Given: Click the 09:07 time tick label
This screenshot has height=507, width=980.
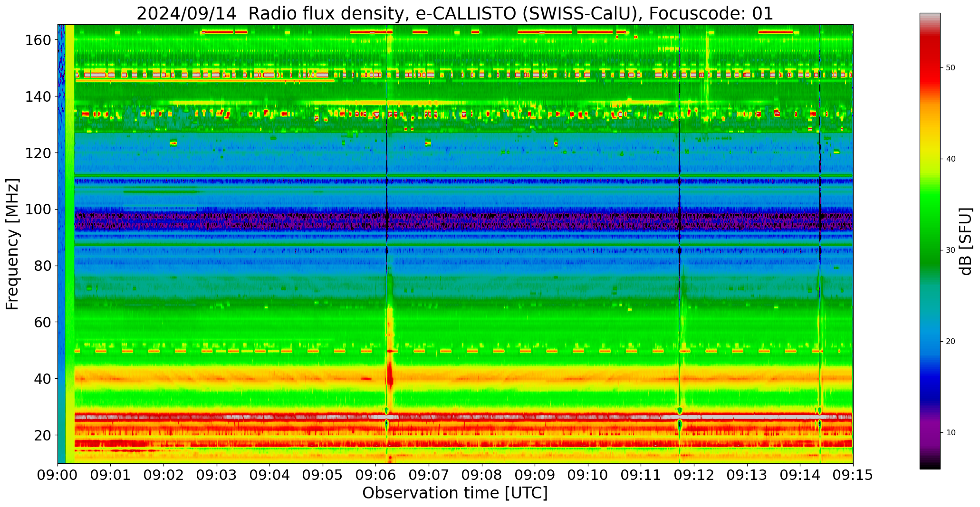Looking at the screenshot, I should point(429,476).
